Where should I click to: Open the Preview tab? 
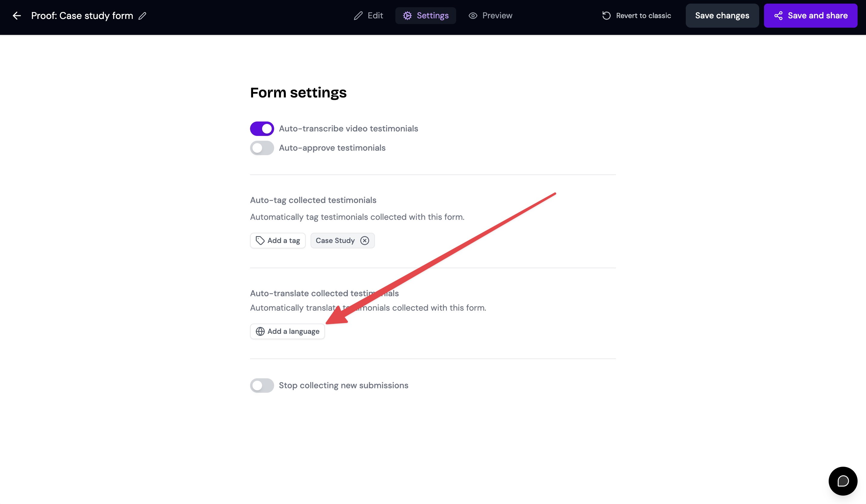pos(490,15)
